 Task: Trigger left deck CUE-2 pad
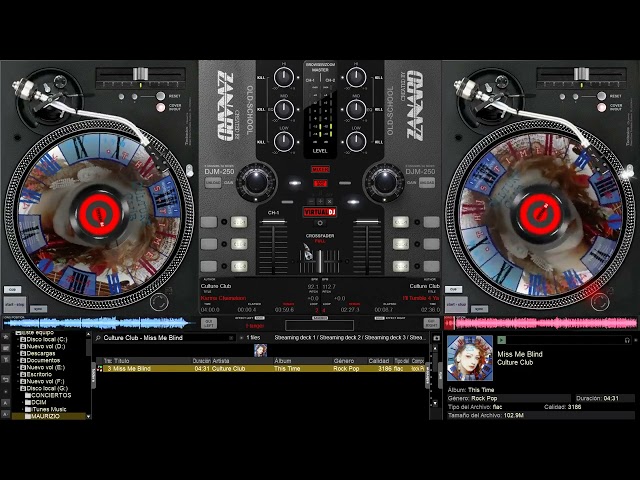(x=239, y=244)
